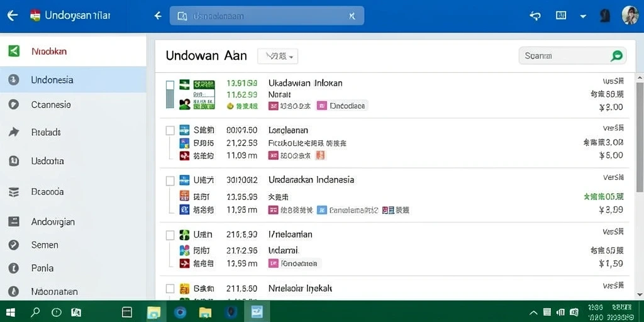The image size is (644, 322).
Task: Clear the header search with the X icon
Action: tap(352, 16)
